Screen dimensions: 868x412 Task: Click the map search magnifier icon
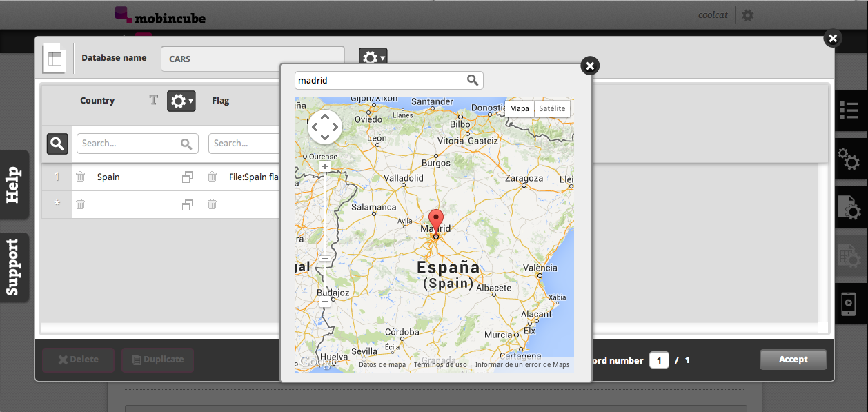click(x=473, y=80)
